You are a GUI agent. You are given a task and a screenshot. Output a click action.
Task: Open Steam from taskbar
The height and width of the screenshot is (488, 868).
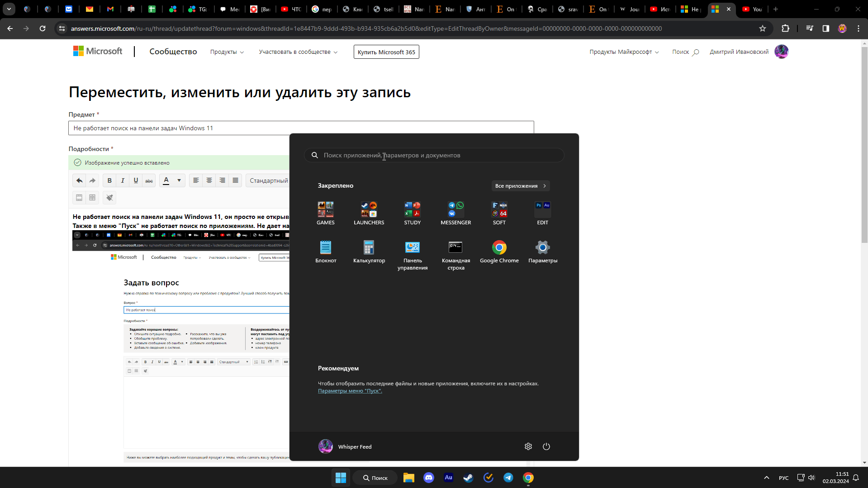(x=468, y=478)
